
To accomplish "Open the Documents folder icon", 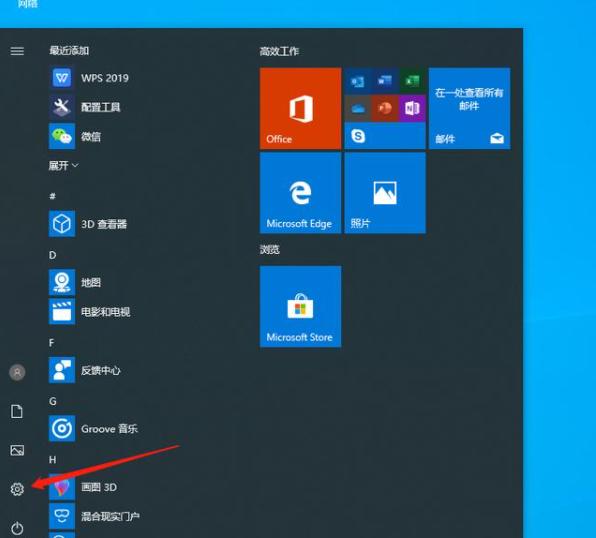I will coord(17,412).
